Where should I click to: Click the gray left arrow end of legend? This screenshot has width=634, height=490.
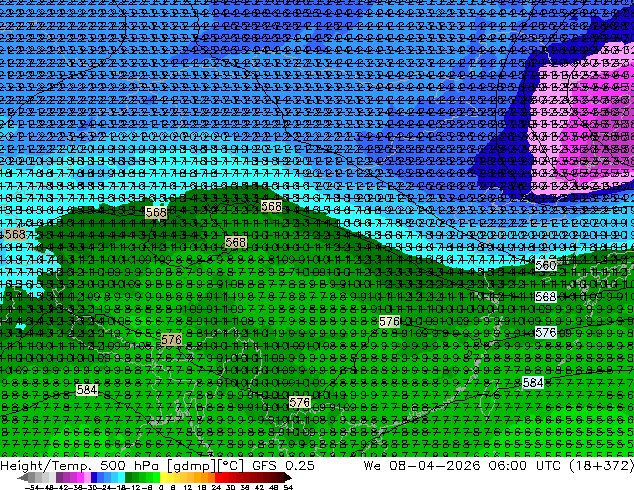[23, 478]
